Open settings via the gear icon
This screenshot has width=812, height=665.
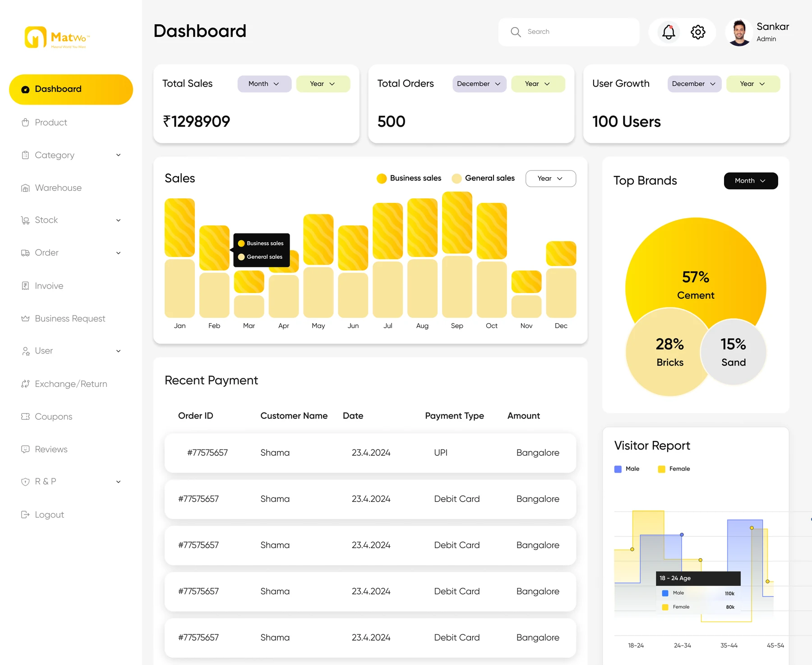pos(698,32)
